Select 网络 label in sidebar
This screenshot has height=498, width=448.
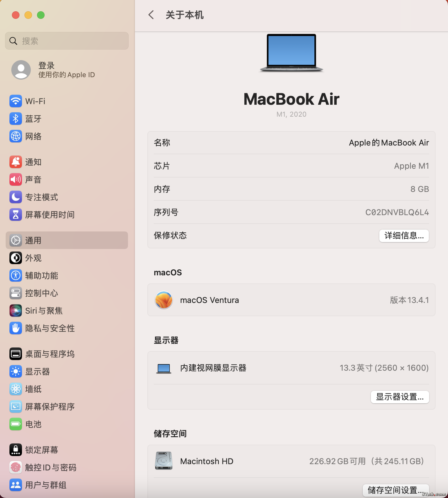(x=33, y=136)
